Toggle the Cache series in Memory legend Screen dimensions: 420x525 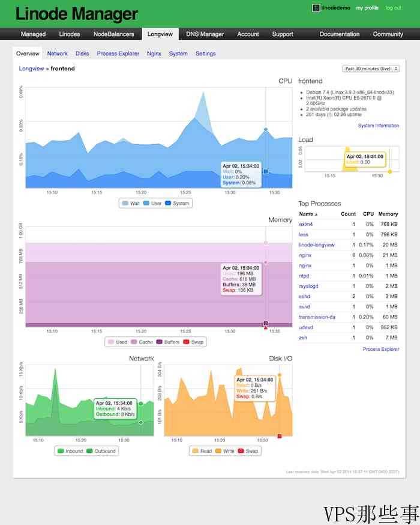tap(142, 342)
